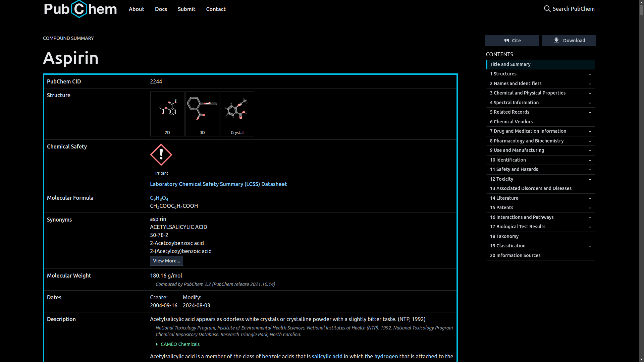Click the search magnifier icon
This screenshot has width=644, height=362.
pos(547,9)
